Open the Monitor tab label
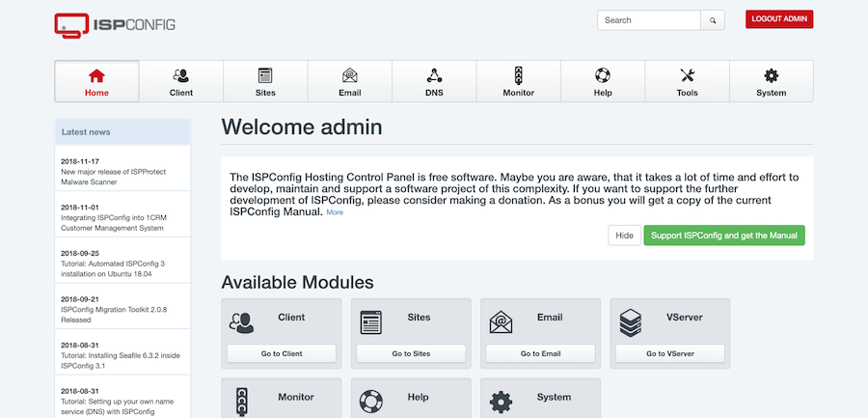The width and height of the screenshot is (868, 418). pos(518,93)
